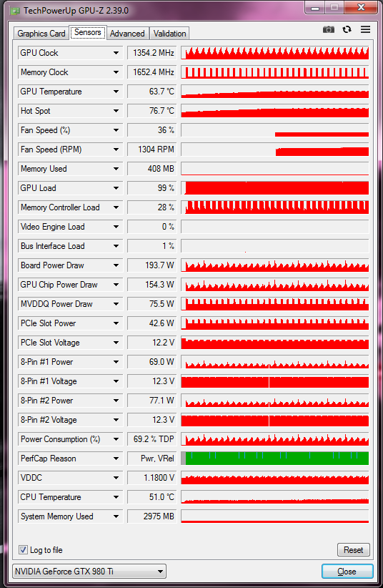Go to the Validation tab

click(x=169, y=34)
